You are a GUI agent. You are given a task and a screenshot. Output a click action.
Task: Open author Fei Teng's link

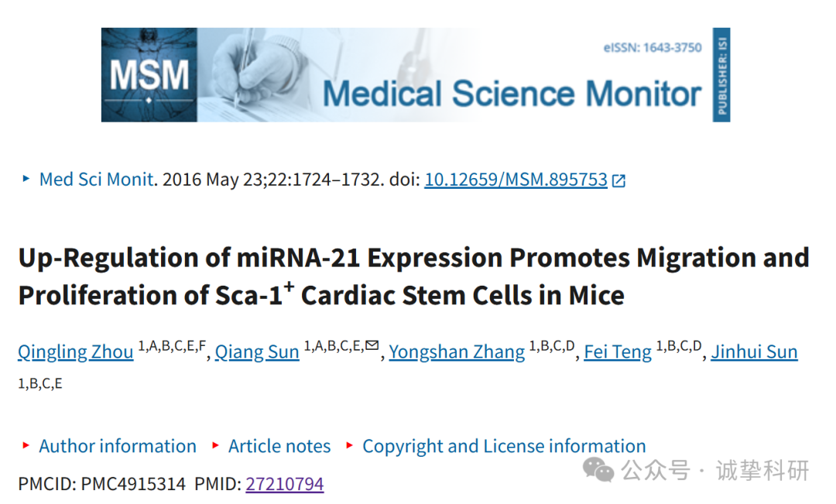click(618, 352)
